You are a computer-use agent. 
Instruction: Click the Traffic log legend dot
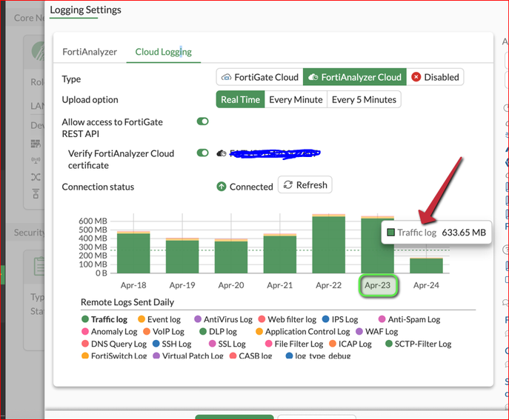(85, 319)
